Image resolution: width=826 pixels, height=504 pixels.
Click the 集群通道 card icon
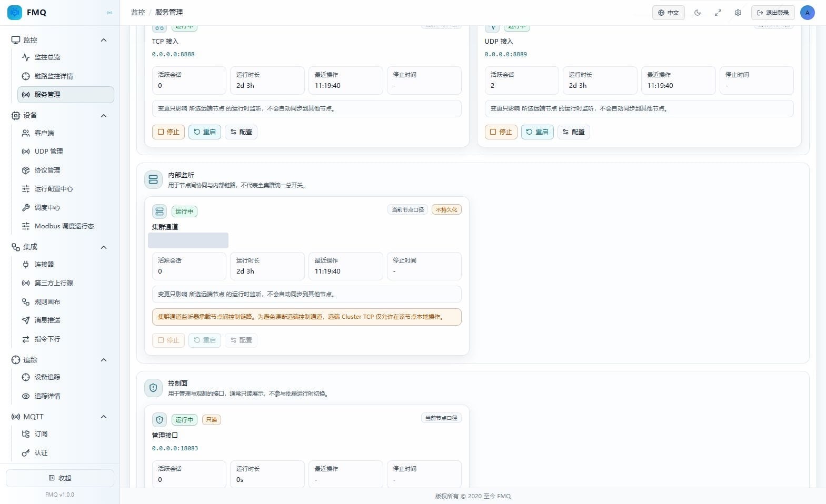click(160, 211)
